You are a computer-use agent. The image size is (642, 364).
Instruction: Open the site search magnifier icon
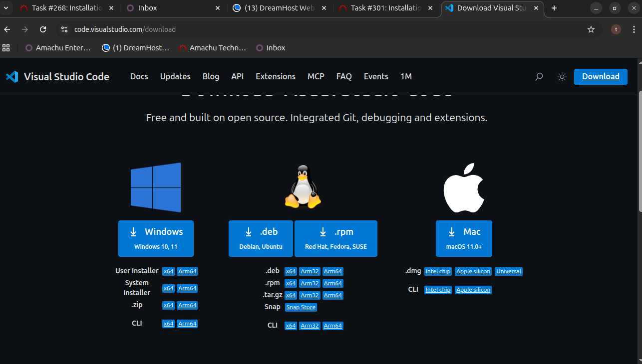(539, 77)
